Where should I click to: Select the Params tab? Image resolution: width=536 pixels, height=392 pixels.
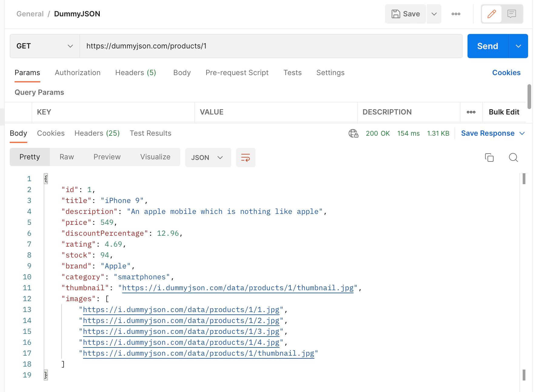tap(27, 73)
